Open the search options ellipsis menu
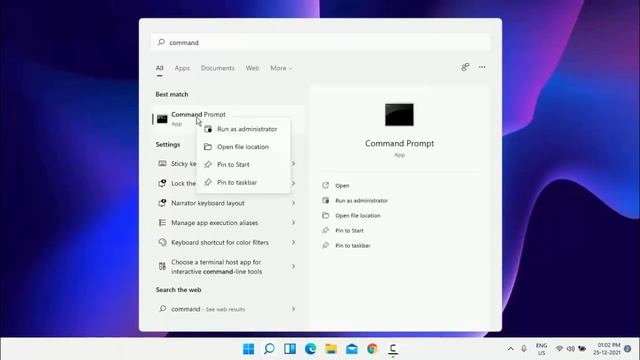640x360 pixels. [x=482, y=67]
